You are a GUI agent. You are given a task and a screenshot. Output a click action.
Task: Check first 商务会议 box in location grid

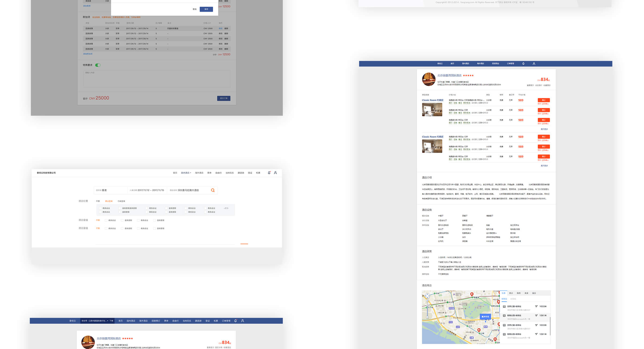click(x=100, y=208)
